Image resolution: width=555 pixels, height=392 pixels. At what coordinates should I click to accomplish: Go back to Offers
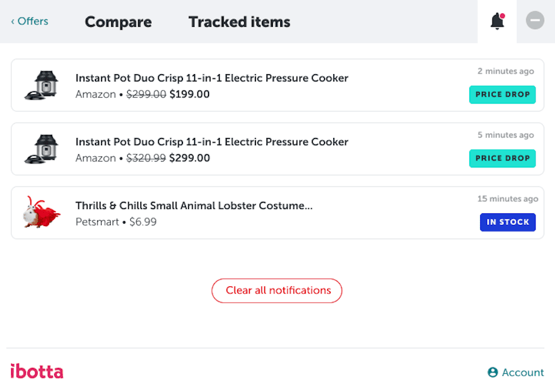point(29,21)
